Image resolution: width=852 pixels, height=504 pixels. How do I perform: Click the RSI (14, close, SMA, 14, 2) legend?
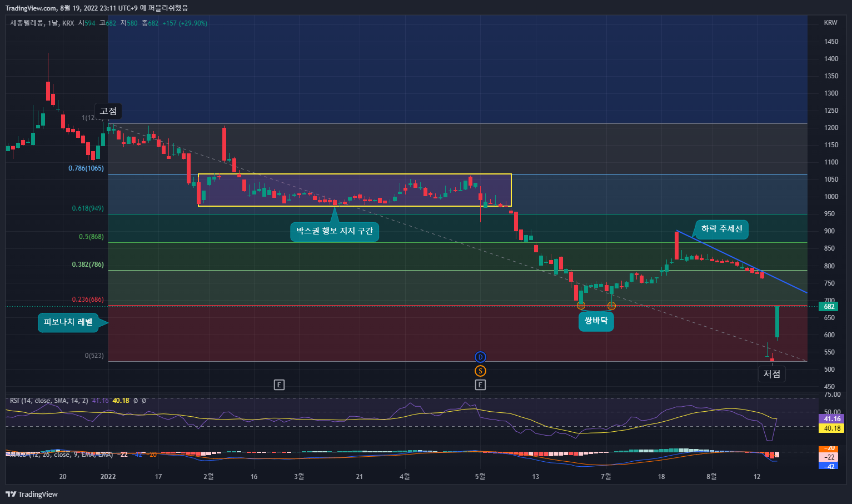[x=49, y=401]
